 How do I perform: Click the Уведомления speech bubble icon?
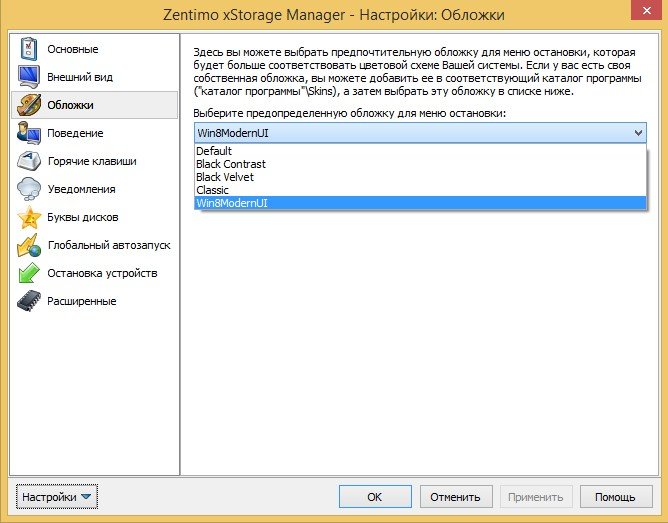coord(28,189)
